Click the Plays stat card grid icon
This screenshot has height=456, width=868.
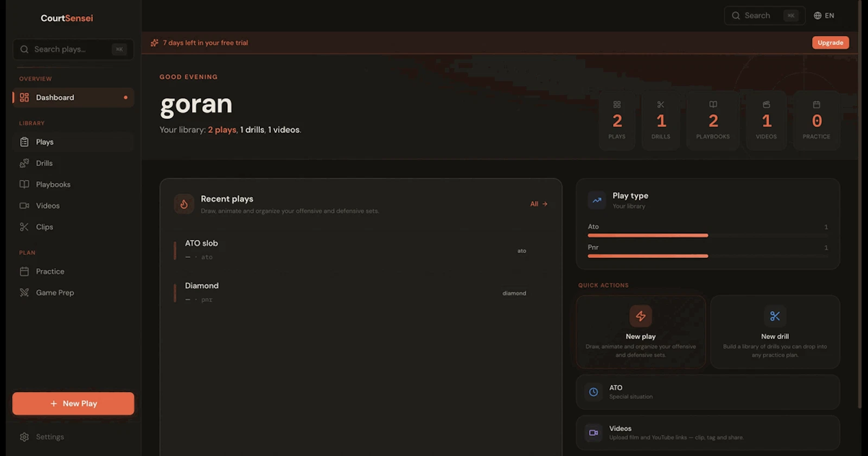click(617, 104)
